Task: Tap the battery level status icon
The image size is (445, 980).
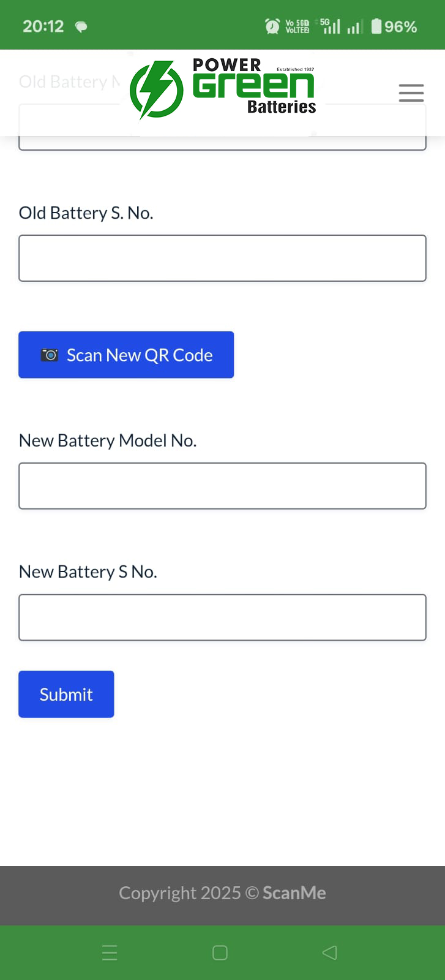Action: click(x=376, y=26)
